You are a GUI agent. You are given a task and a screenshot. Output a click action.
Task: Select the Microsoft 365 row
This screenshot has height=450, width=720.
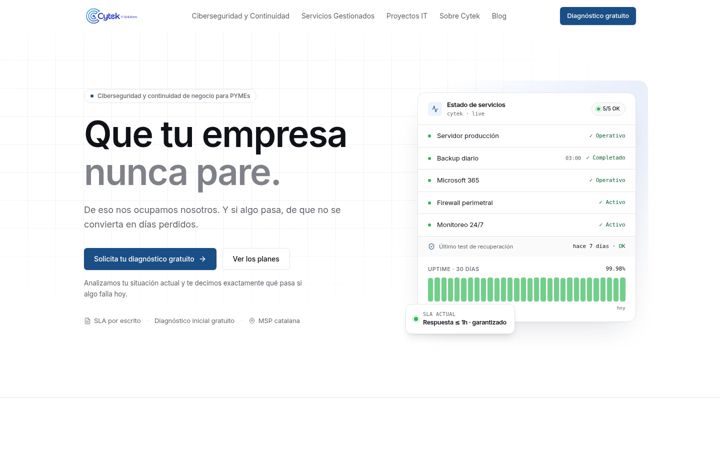[x=526, y=180]
